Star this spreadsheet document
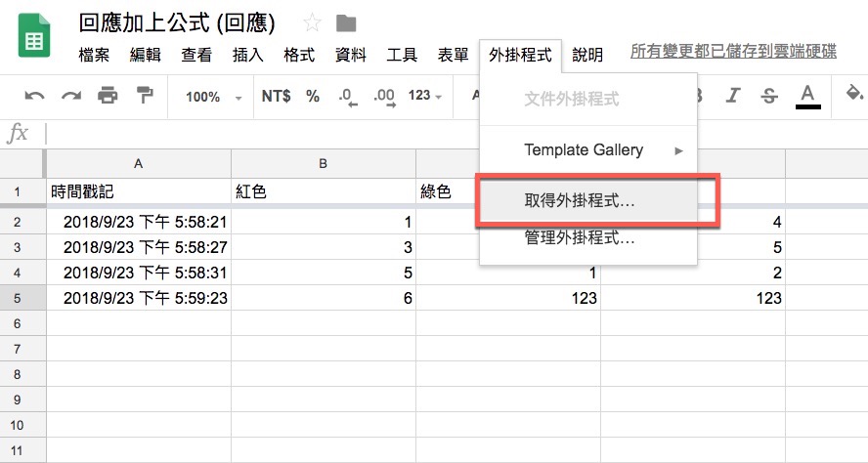Screen dimensions: 868x463 312,23
